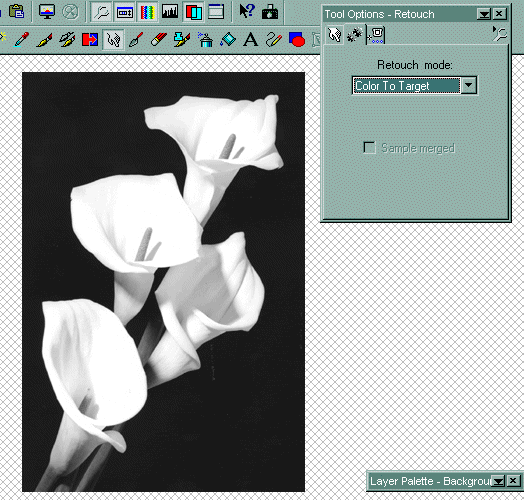
Task: Click the context Help arrow icon
Action: click(247, 11)
